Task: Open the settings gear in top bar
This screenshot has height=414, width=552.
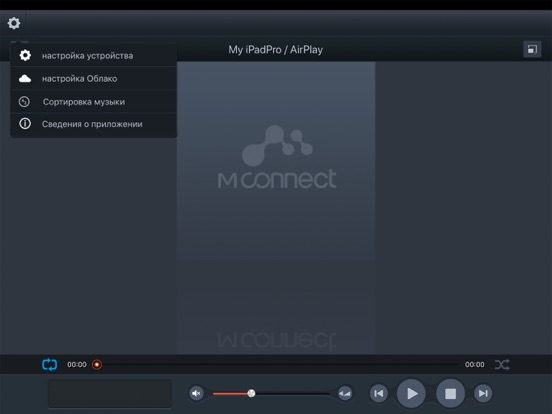Action: pos(14,23)
